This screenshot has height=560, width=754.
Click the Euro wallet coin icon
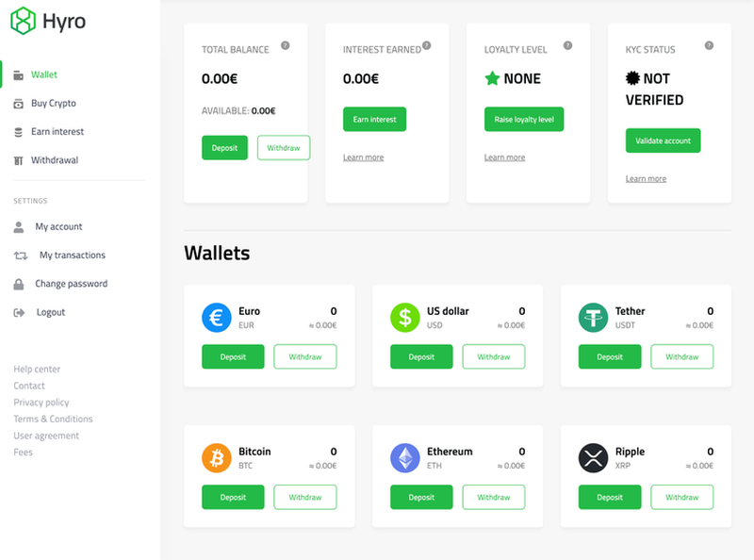(x=217, y=318)
